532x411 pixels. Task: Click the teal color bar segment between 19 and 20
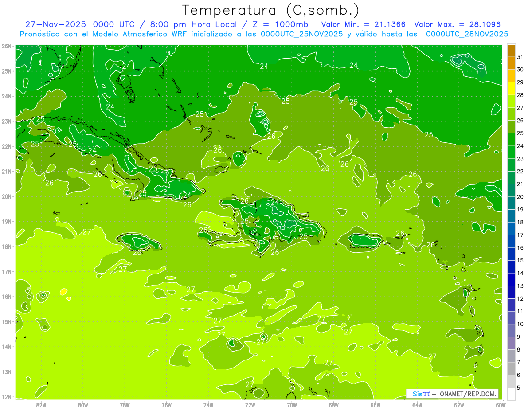click(x=511, y=203)
